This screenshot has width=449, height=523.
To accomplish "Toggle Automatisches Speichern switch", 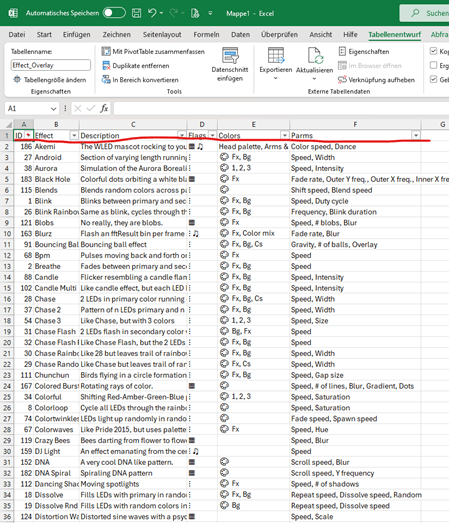I will point(114,13).
